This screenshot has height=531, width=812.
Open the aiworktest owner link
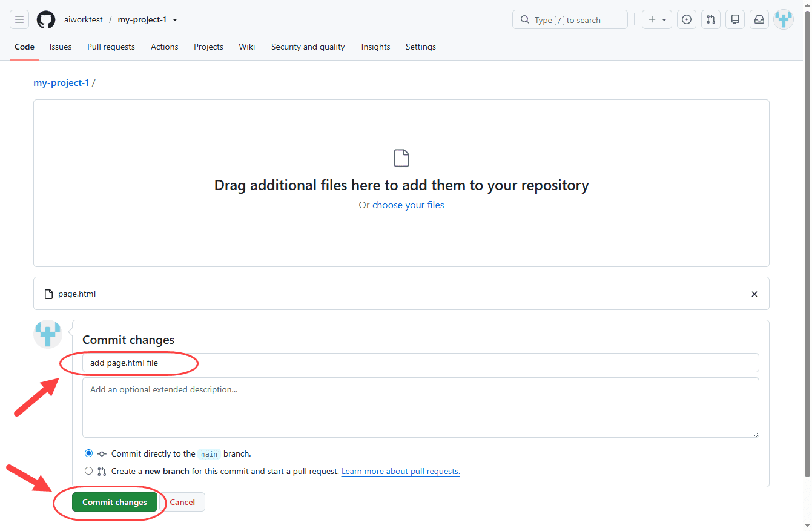coord(84,19)
